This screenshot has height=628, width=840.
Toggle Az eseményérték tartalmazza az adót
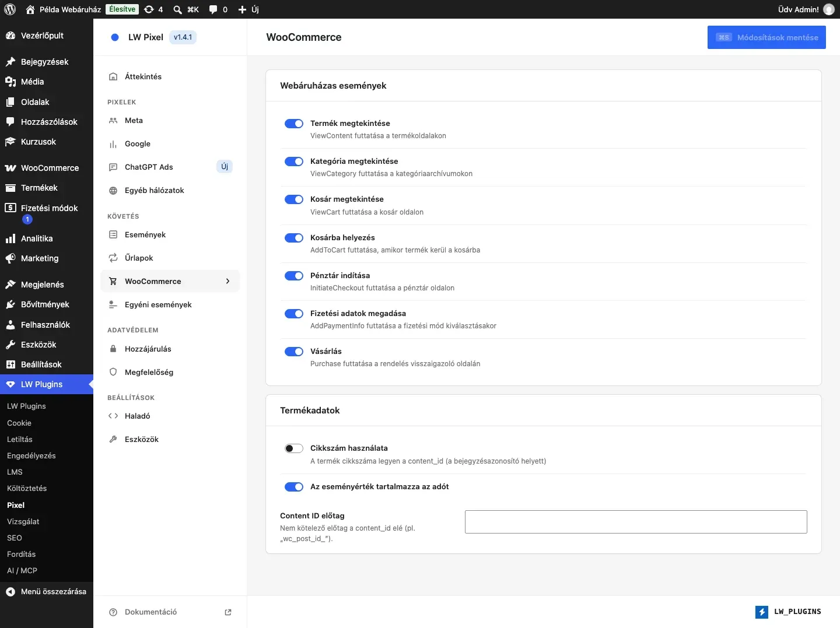(x=294, y=487)
